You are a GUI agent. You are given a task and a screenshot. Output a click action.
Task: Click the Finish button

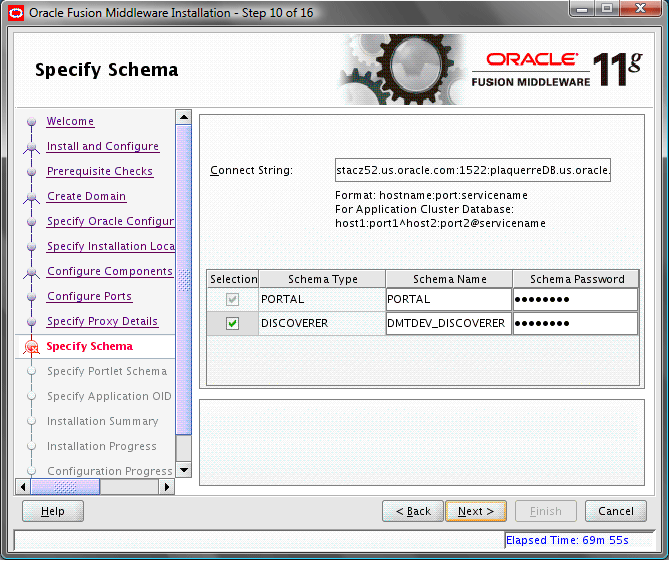pos(546,511)
